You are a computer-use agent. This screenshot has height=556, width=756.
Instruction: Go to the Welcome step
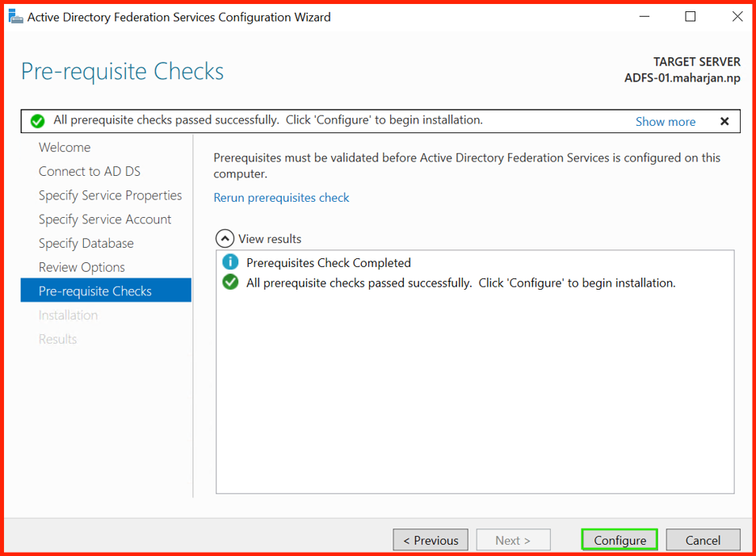(x=65, y=148)
